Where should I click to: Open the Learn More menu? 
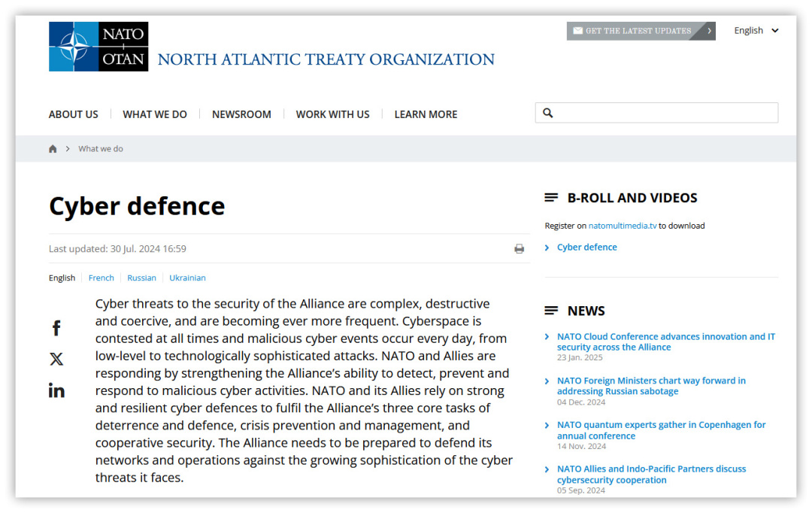426,114
